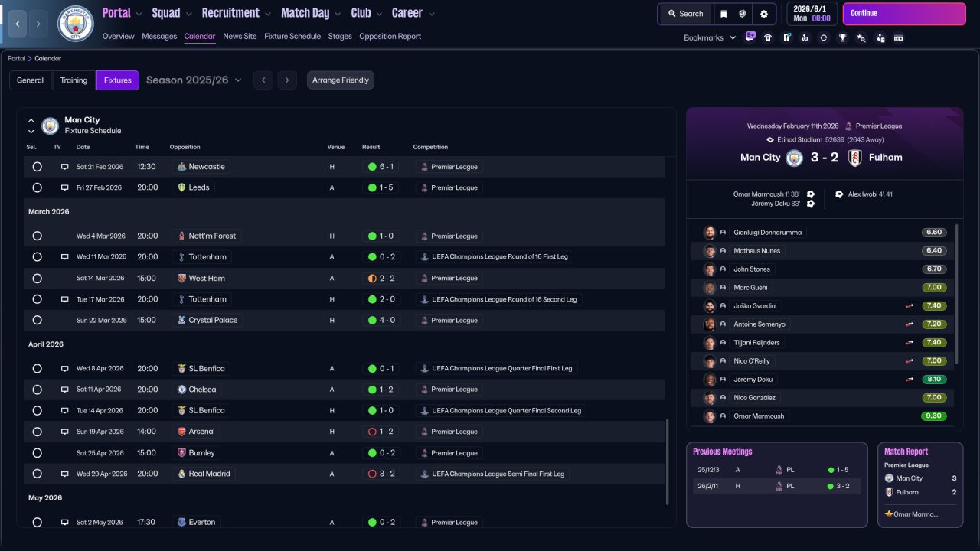The image size is (980, 551).
Task: Click the Search button
Action: coord(685,14)
